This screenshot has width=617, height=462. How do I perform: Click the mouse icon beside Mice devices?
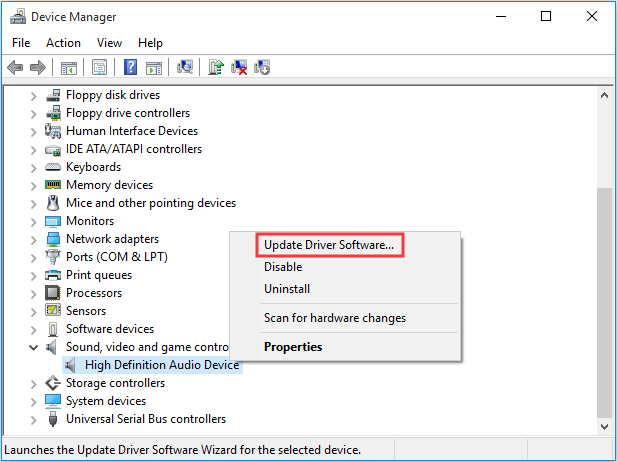point(53,203)
